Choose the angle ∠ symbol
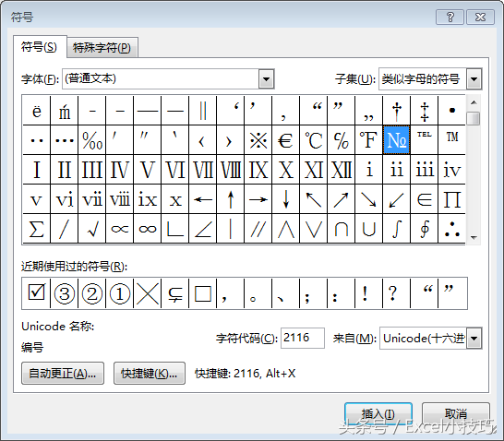 pos(202,229)
